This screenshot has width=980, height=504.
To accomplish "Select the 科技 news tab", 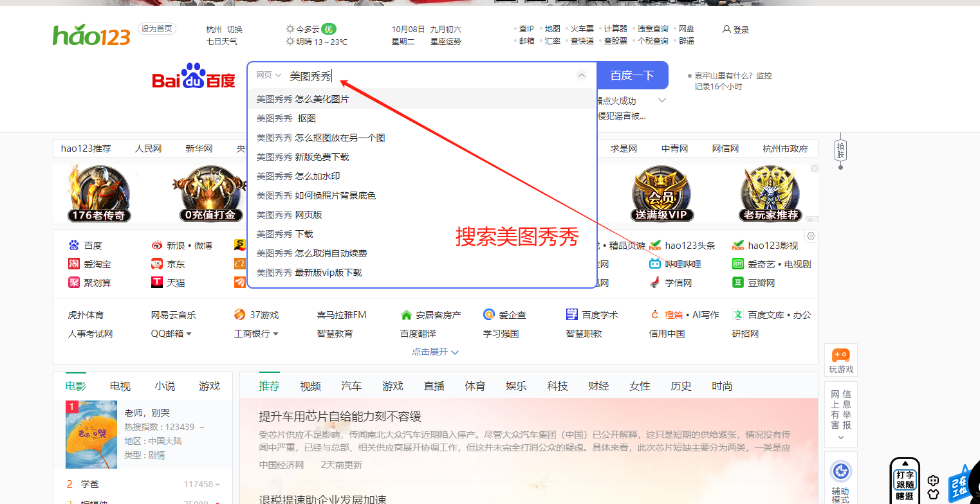I will click(x=557, y=386).
